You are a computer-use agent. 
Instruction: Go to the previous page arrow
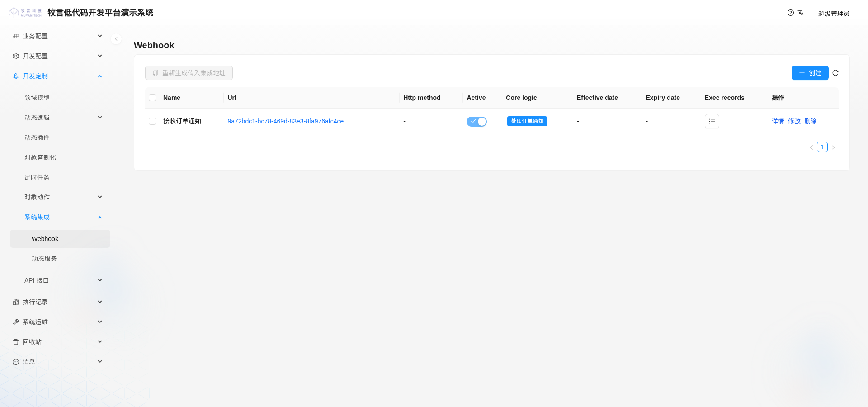[x=811, y=147]
